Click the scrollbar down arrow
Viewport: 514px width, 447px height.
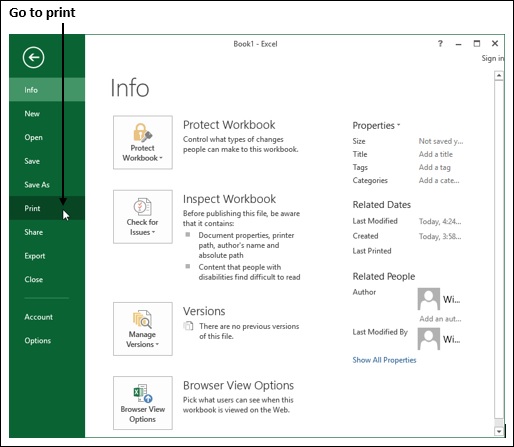coord(499,431)
